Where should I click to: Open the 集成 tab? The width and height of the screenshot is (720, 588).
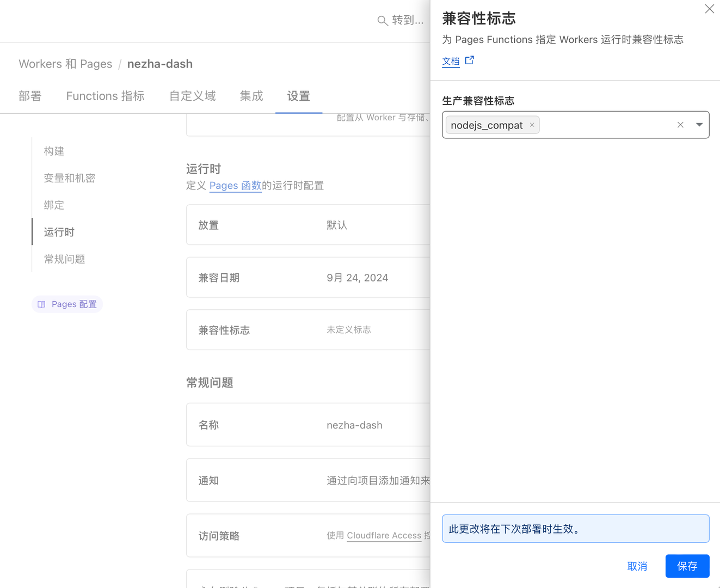(x=251, y=96)
